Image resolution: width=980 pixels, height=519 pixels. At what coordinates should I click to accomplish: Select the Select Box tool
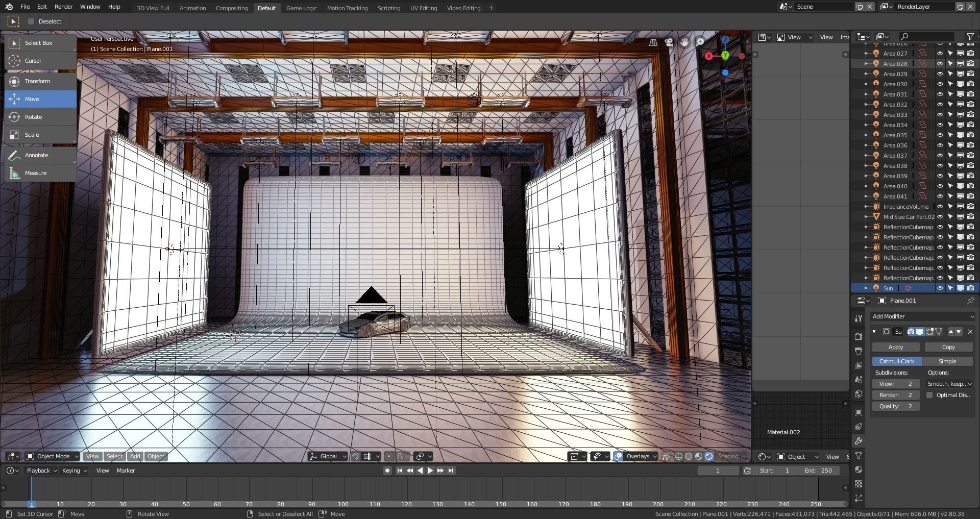[40, 43]
